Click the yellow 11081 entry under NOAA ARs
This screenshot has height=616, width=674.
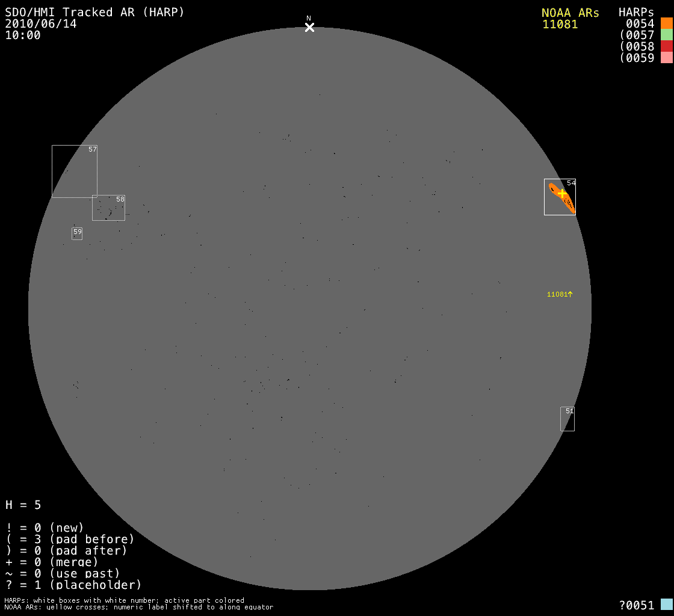pyautogui.click(x=560, y=25)
